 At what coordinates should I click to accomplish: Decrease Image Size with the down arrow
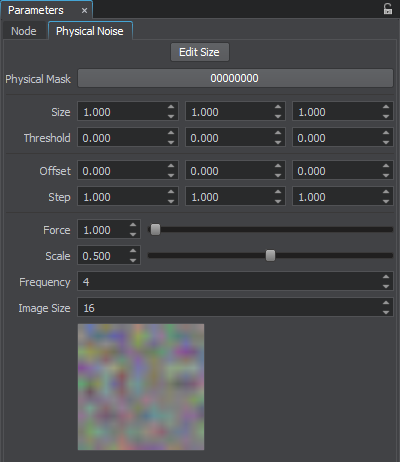386,312
